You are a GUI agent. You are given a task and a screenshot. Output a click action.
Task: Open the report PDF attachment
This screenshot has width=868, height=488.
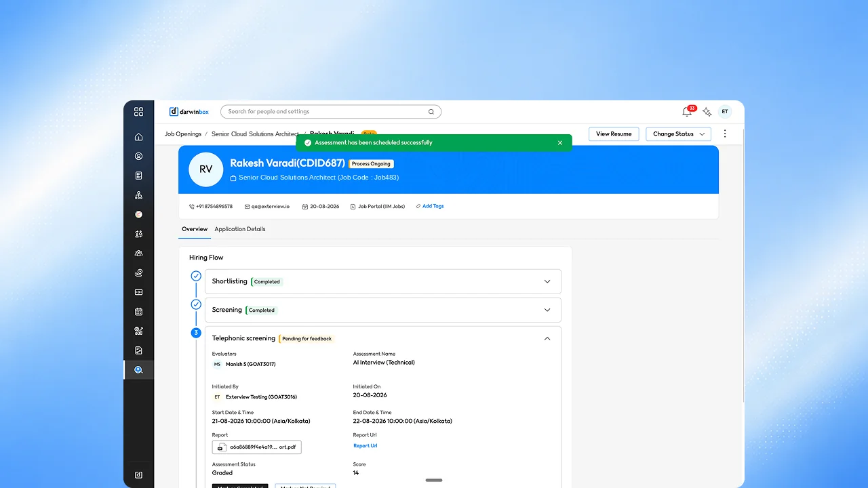coord(257,447)
